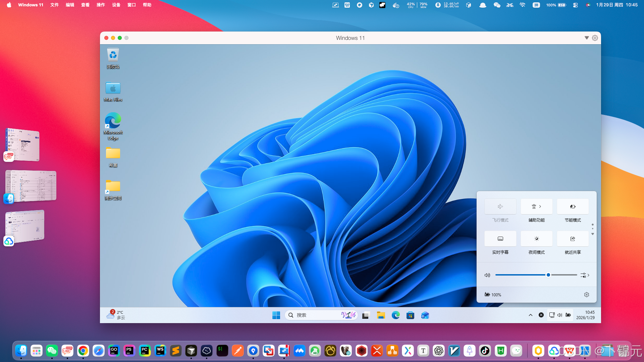This screenshot has height=362, width=644.
Task: Show hidden tray icons chevron
Action: click(x=531, y=315)
